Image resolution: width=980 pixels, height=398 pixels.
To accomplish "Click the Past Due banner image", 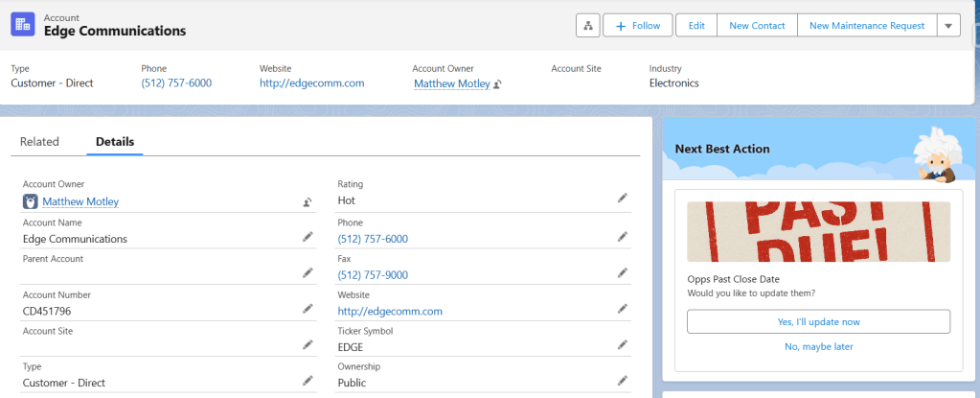I will pyautogui.click(x=818, y=231).
